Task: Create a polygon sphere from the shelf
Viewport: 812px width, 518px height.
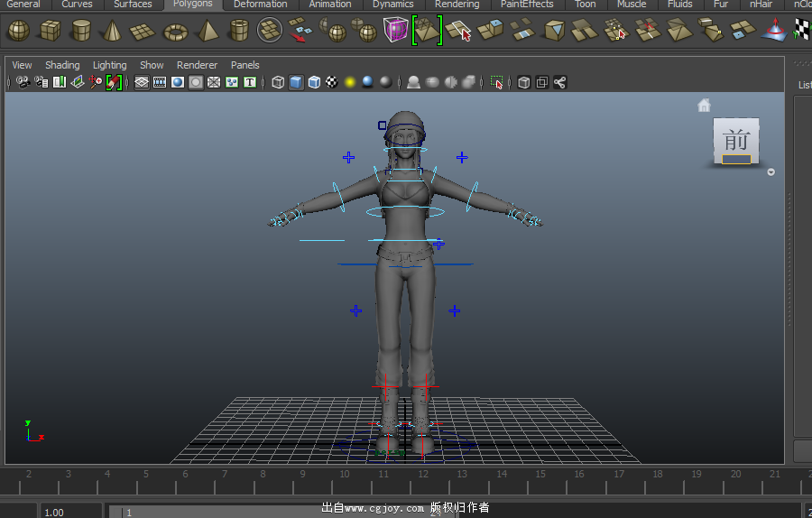Action: pyautogui.click(x=19, y=30)
